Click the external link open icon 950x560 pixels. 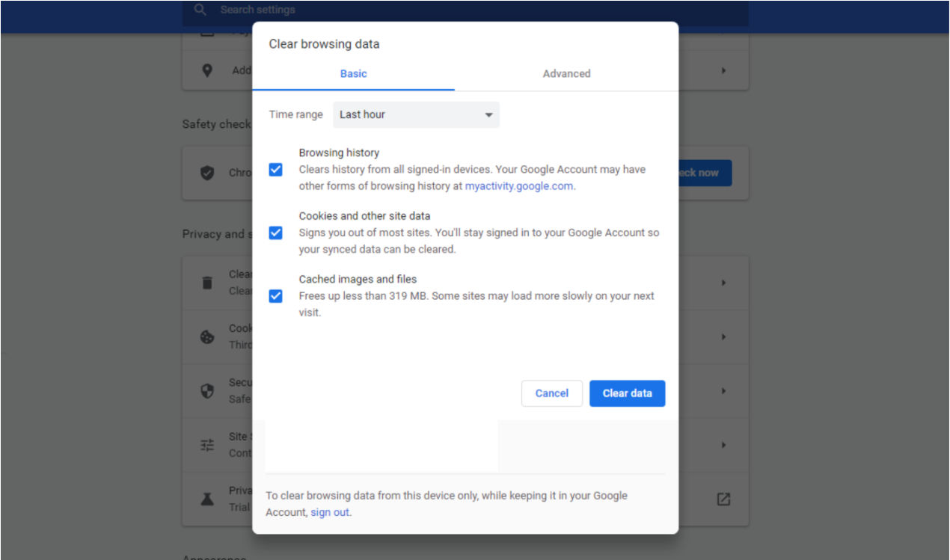(x=723, y=499)
